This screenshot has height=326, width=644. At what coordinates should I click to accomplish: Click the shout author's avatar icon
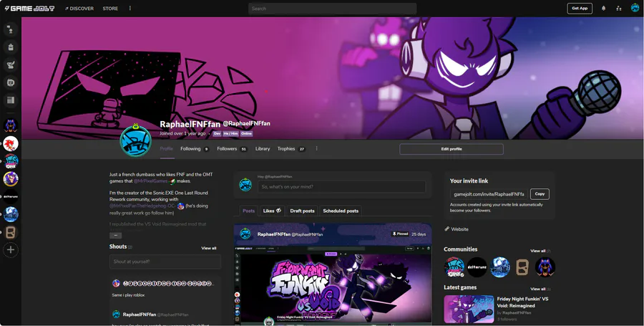(116, 283)
